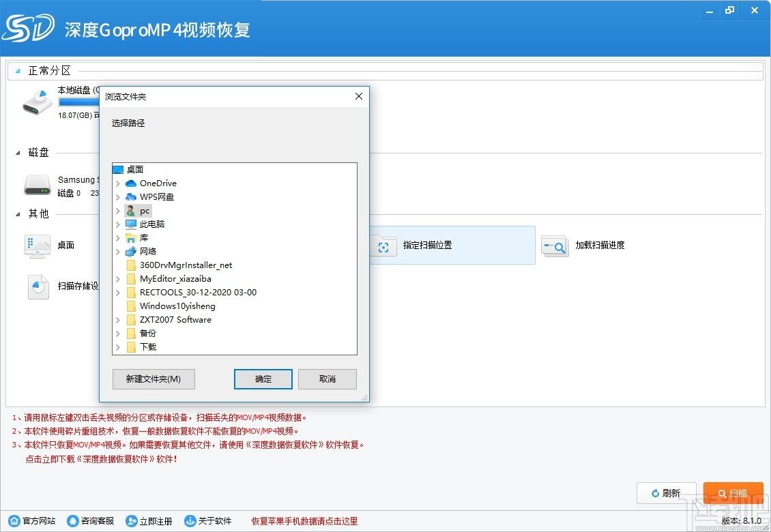Click the 关于软件 link text

214,521
